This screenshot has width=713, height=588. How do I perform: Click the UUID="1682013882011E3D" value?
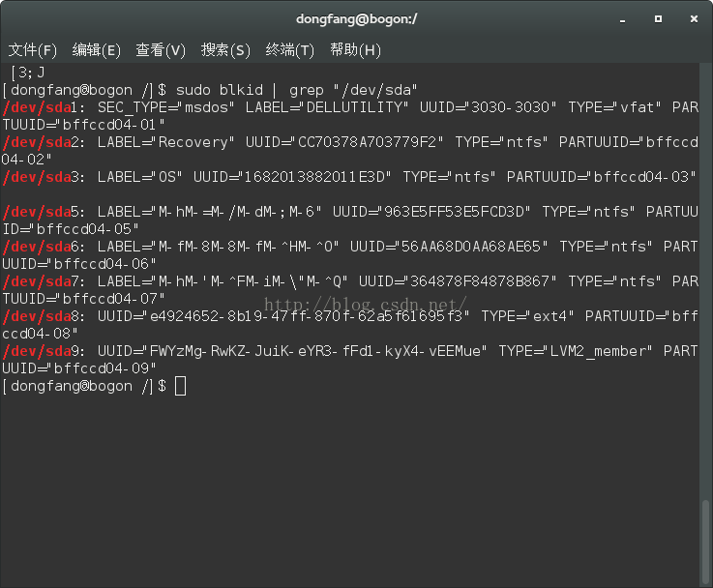point(292,177)
